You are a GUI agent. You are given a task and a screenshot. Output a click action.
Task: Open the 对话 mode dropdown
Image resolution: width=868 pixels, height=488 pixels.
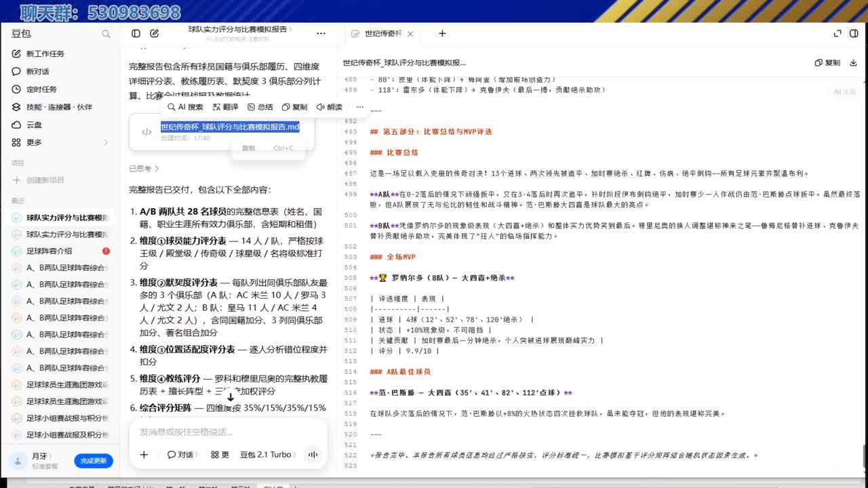182,455
